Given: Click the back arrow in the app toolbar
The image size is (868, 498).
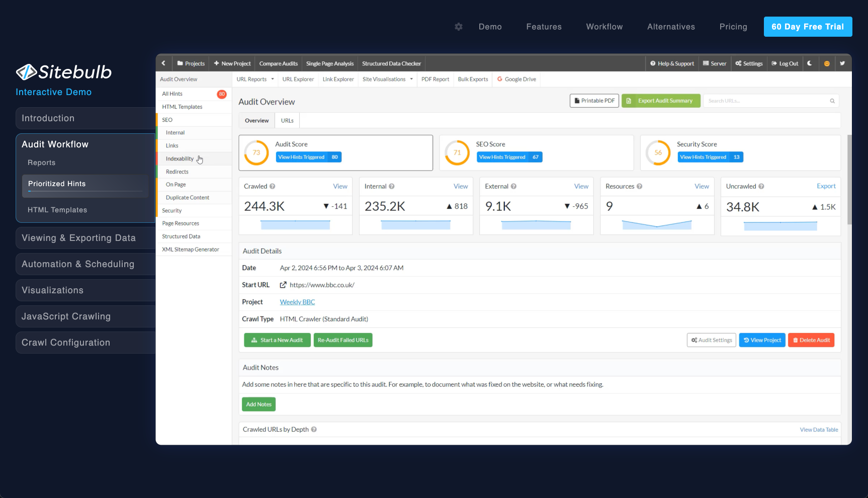Looking at the screenshot, I should coord(163,63).
